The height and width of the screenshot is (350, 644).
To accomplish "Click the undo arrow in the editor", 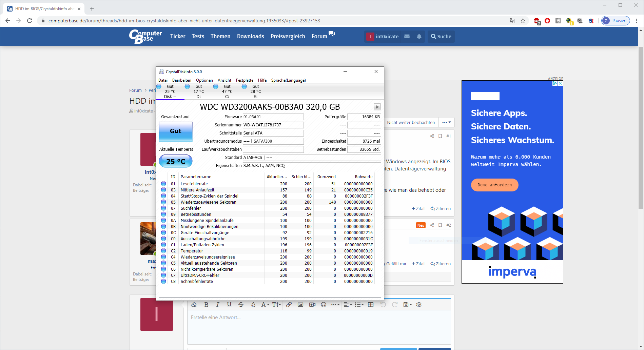I will coord(383,305).
